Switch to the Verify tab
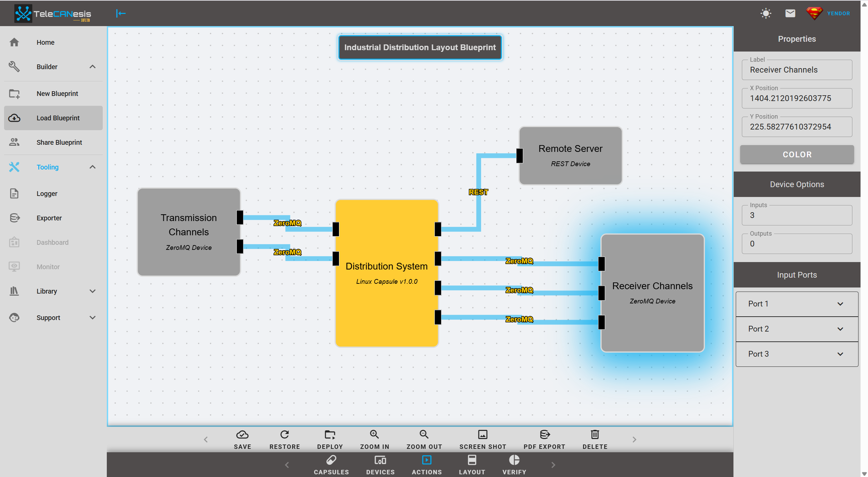 (514, 465)
